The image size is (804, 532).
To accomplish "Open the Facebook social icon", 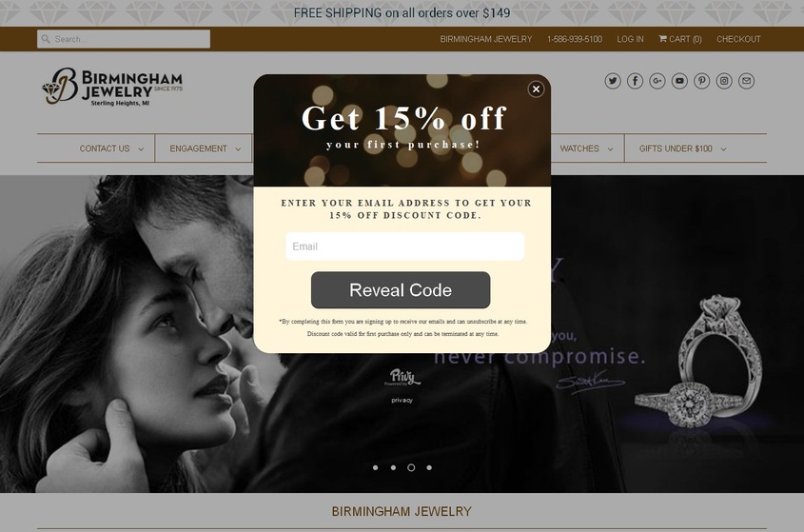I will (x=635, y=81).
